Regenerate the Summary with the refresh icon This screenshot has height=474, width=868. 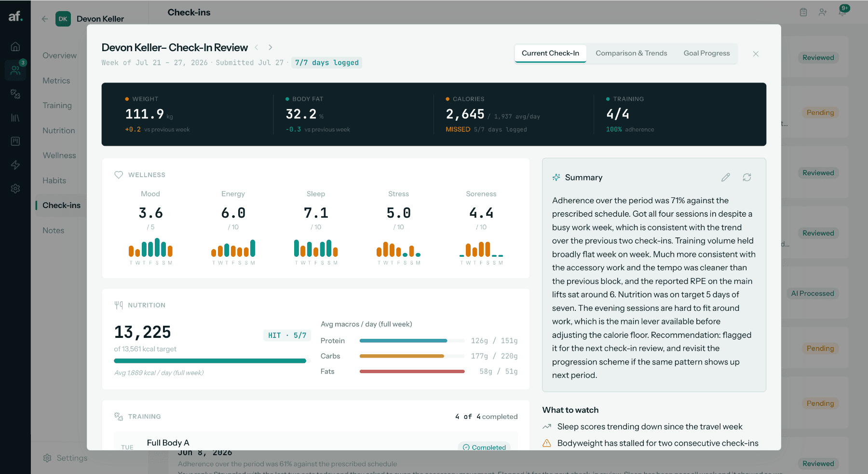(747, 178)
